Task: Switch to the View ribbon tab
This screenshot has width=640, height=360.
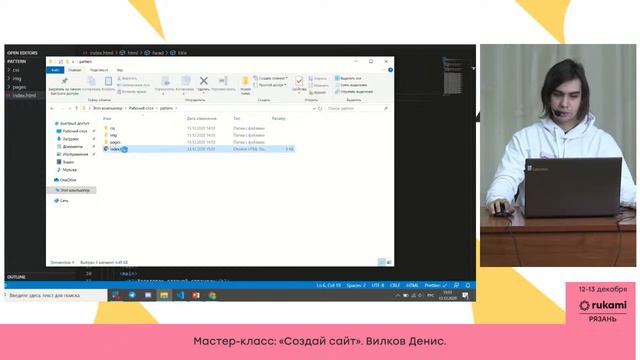Action: [x=120, y=70]
